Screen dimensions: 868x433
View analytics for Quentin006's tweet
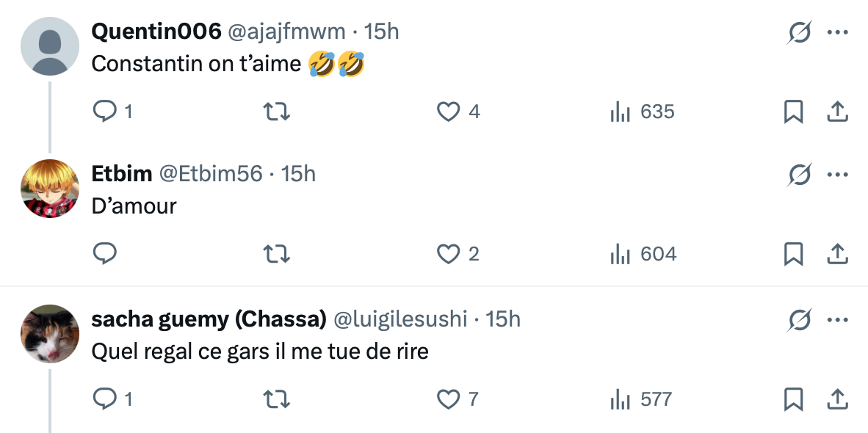621,112
